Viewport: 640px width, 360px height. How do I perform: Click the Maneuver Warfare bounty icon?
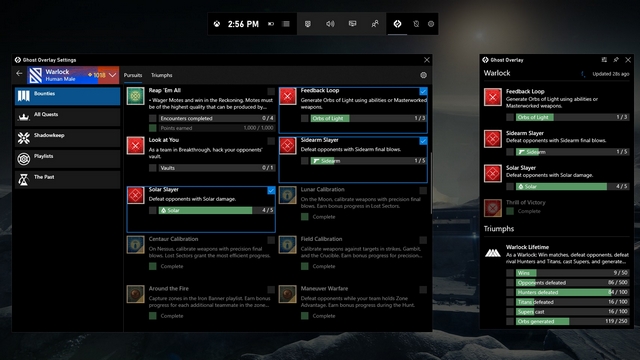tap(287, 294)
